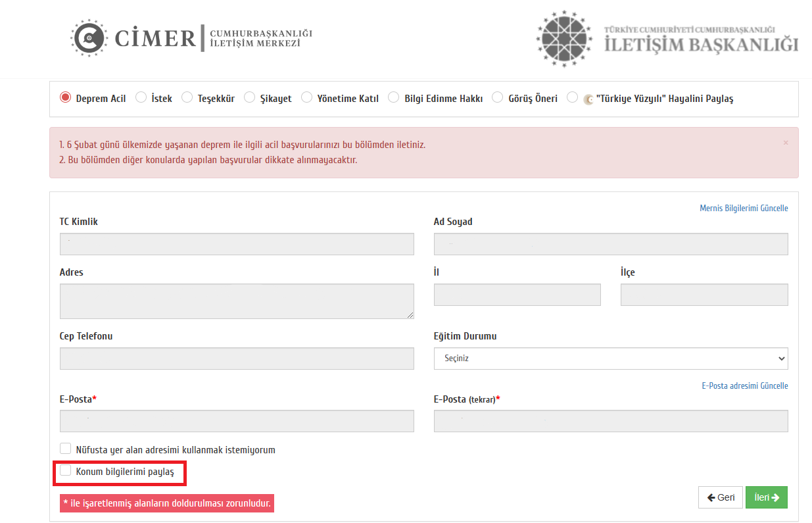This screenshot has width=812, height=523.
Task: Pick the Görüş Öneri radio option
Action: pos(498,98)
